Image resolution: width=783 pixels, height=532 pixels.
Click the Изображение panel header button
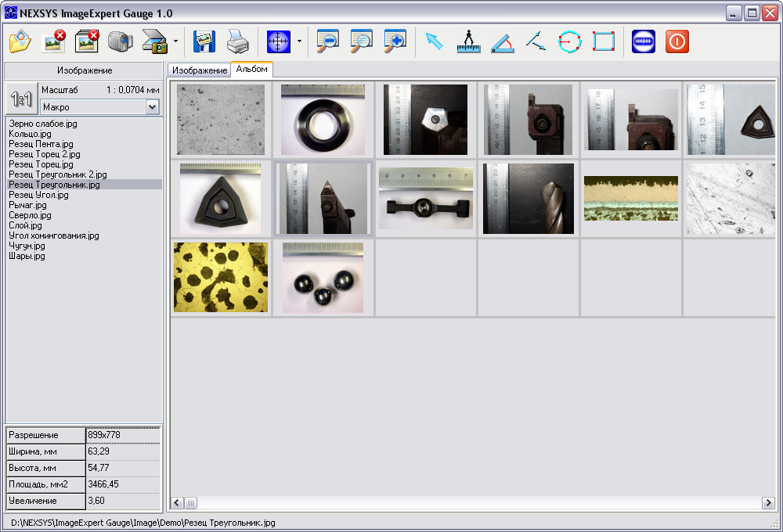84,70
